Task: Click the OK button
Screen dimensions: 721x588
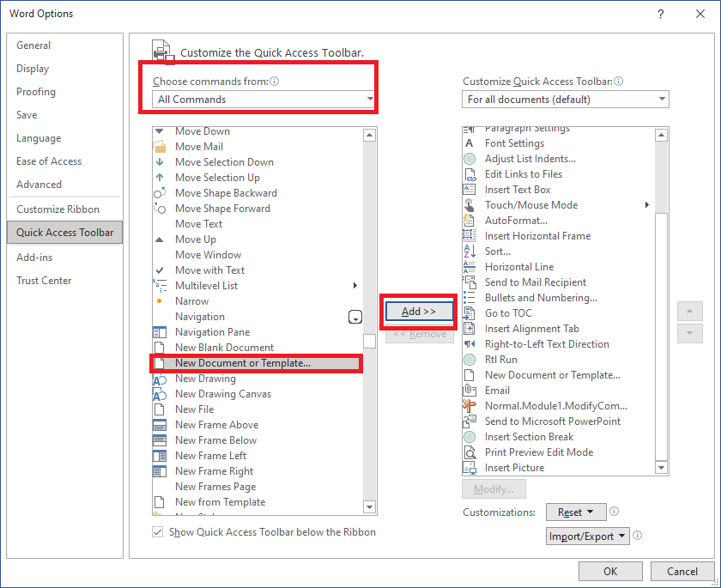Action: (610, 571)
